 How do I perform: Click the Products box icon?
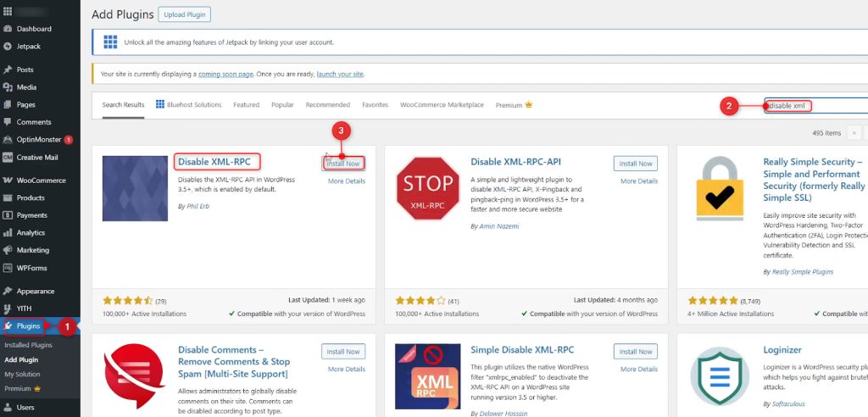(7, 197)
